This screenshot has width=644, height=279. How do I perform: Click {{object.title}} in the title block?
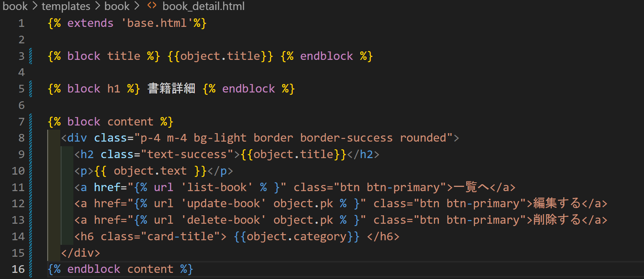(220, 56)
